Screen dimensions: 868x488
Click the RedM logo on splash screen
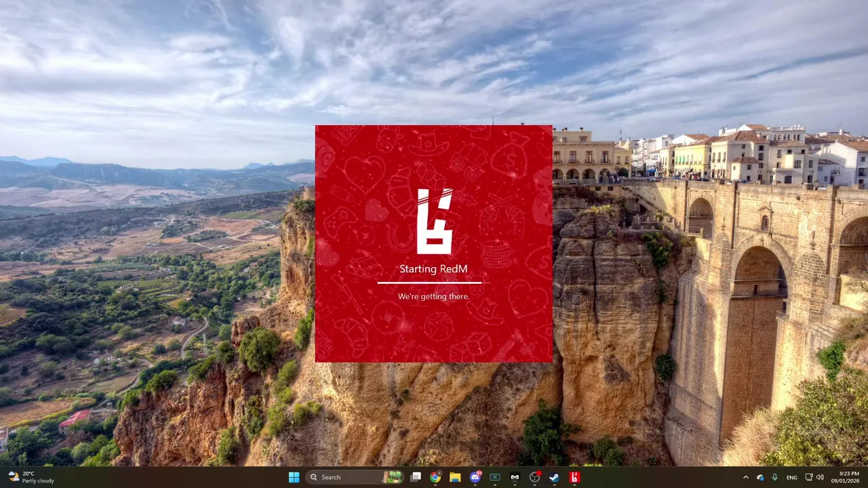(x=434, y=221)
